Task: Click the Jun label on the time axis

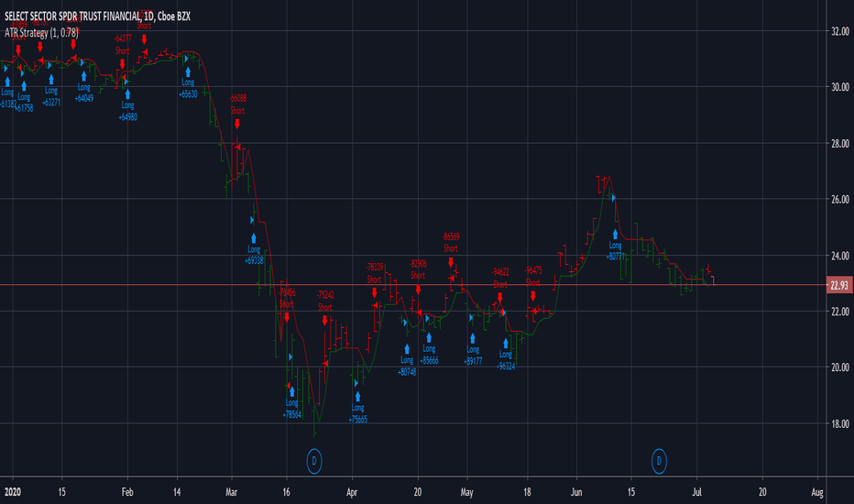Action: pyautogui.click(x=576, y=492)
